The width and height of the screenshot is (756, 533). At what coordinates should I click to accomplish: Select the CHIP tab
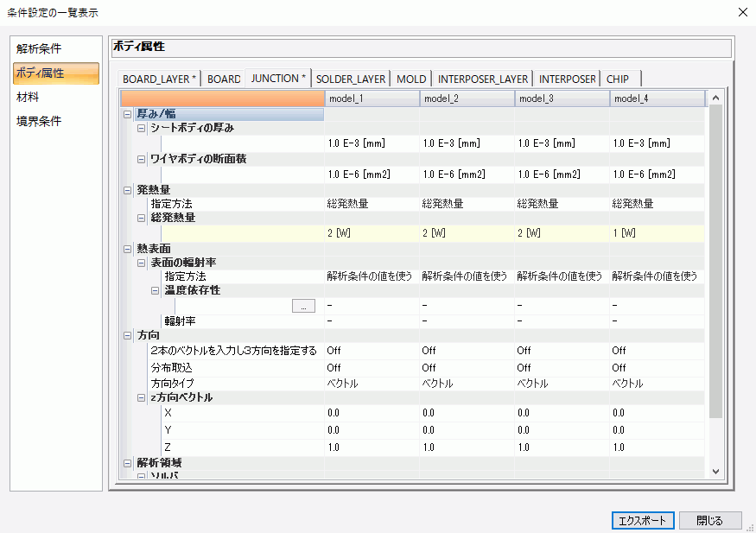tap(618, 79)
